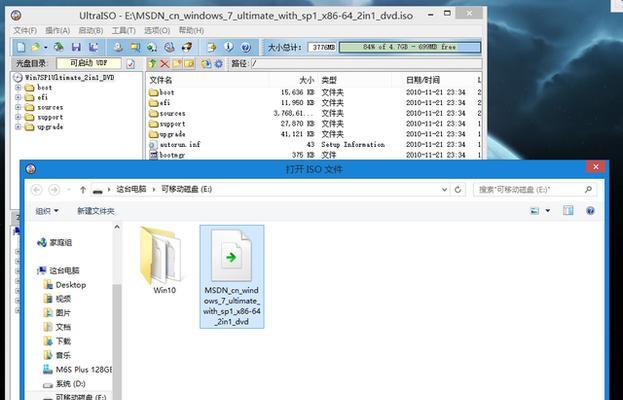Click the red X delete icon in UltraISO
This screenshot has height=400, width=623.
(164, 64)
